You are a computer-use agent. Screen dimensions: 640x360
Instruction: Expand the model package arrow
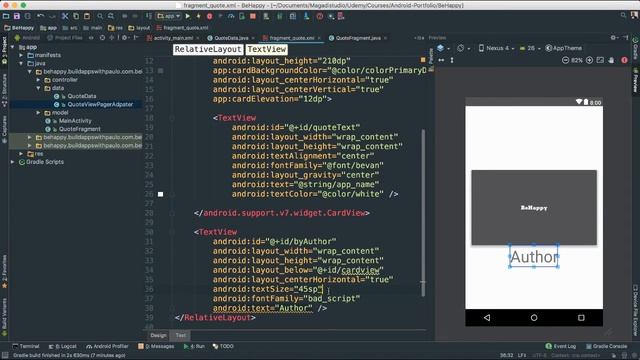click(x=38, y=113)
